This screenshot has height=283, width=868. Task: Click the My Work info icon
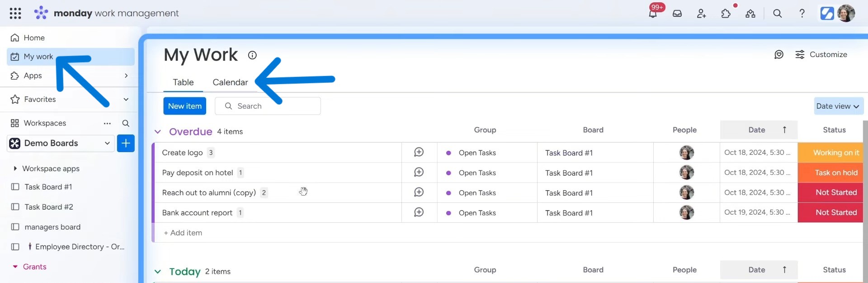click(252, 55)
